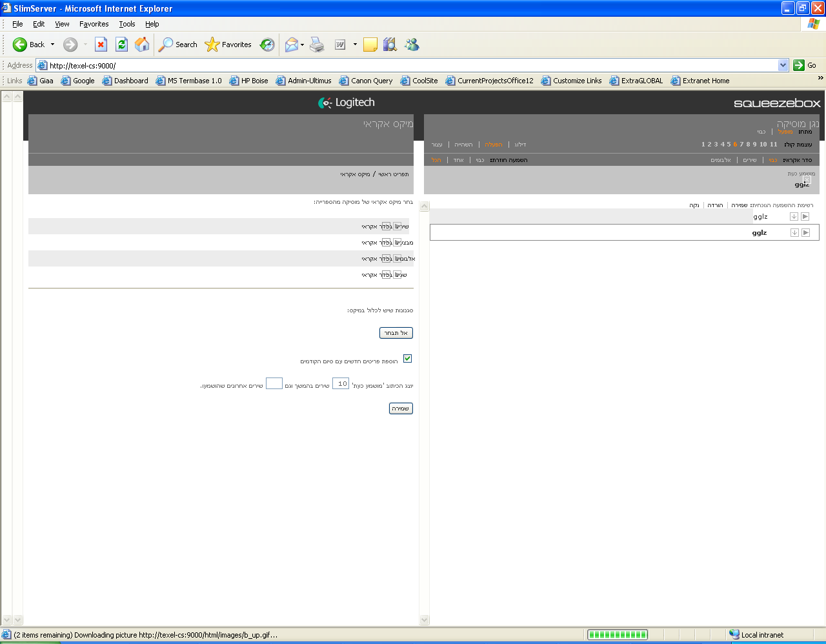Go to the browser Home page icon
The width and height of the screenshot is (826, 644).
142,45
